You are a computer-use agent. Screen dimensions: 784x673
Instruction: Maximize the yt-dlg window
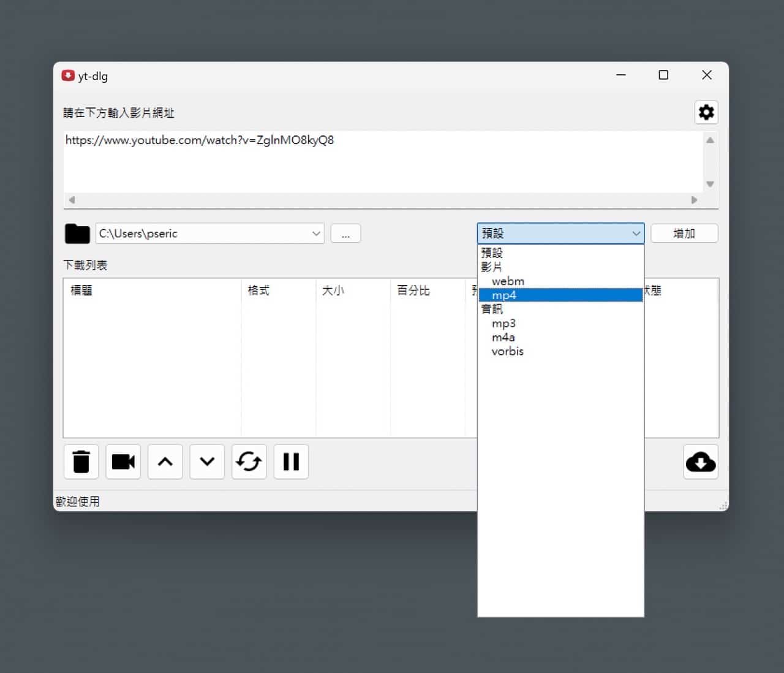[x=663, y=75]
